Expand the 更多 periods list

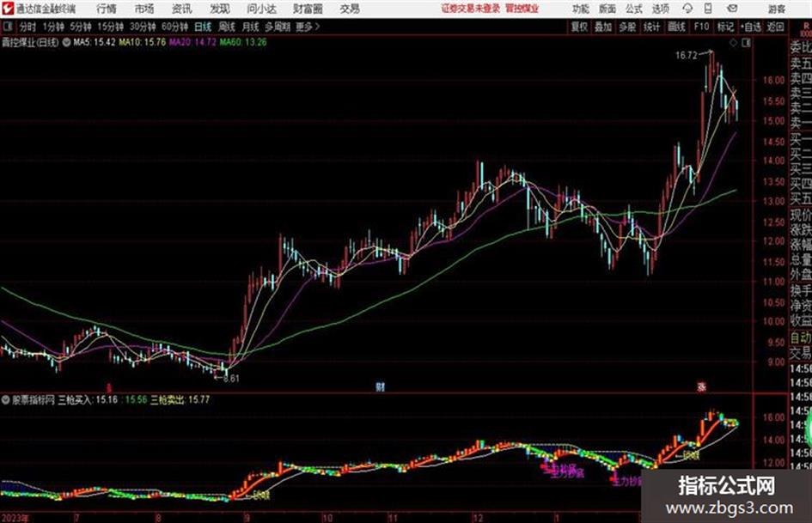click(x=308, y=27)
